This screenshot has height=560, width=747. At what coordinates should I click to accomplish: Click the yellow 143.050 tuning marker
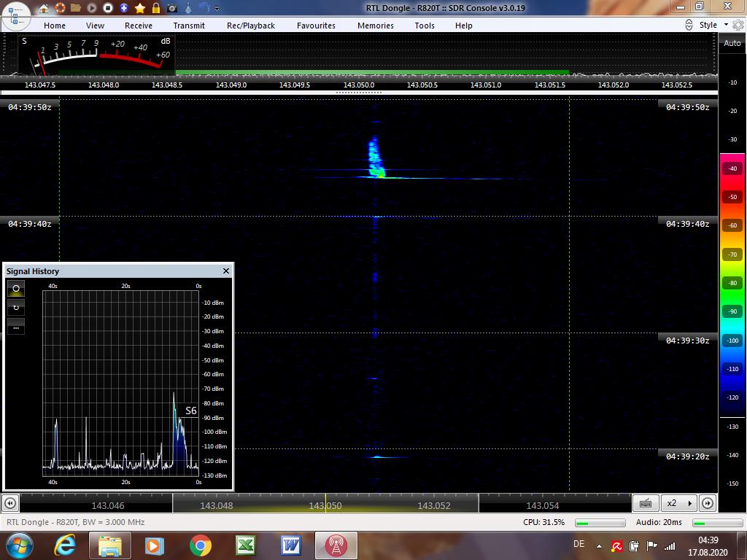coord(325,503)
